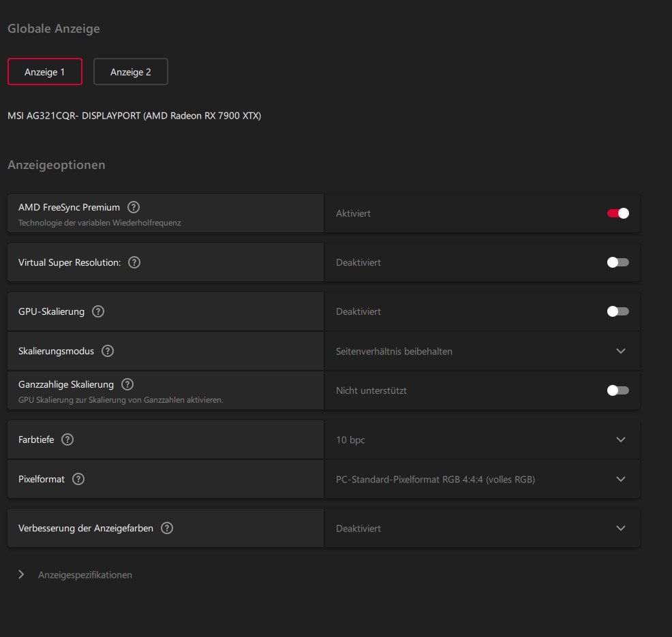
Task: Click GPU-Skalierung help question mark
Action: [98, 311]
